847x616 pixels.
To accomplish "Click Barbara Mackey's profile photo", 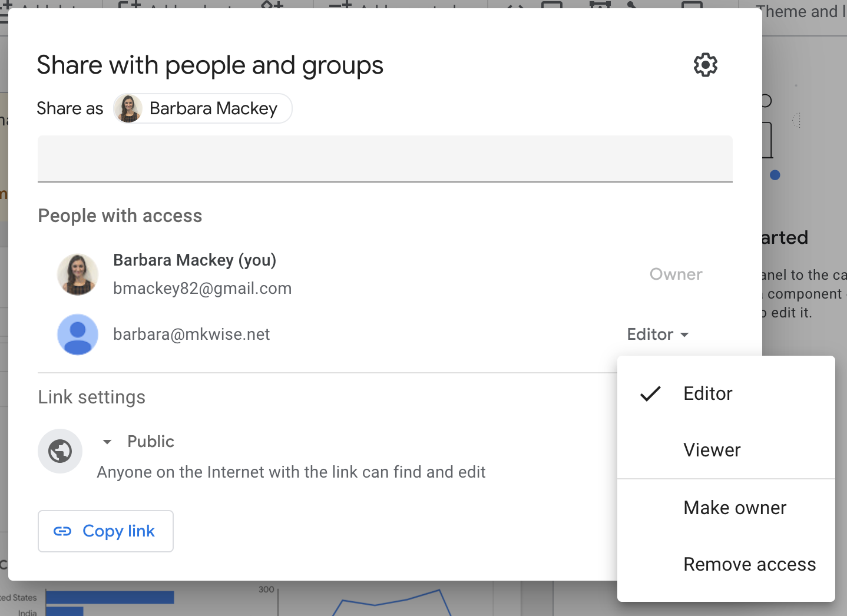I will (x=77, y=274).
